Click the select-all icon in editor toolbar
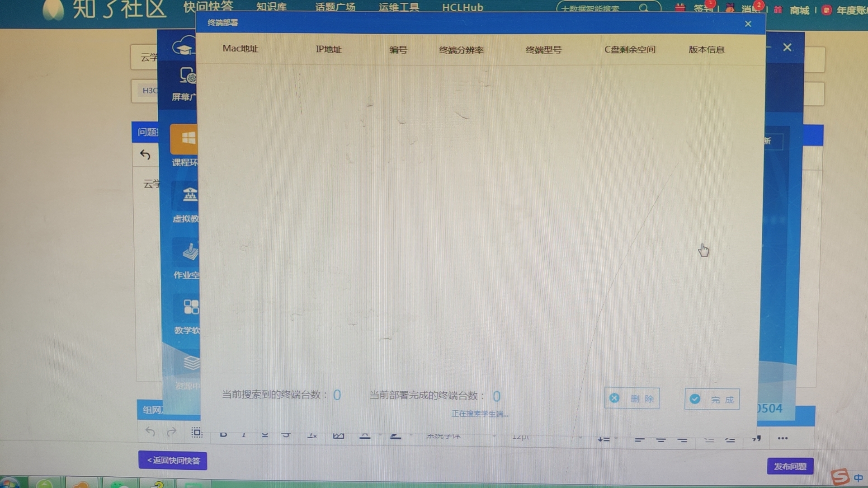The height and width of the screenshot is (488, 868). tap(197, 432)
